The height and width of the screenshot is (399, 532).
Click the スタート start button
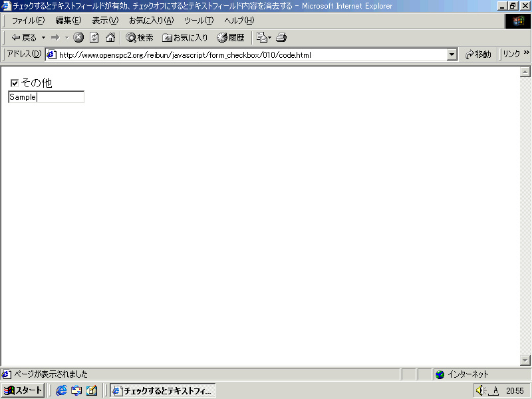[23, 390]
